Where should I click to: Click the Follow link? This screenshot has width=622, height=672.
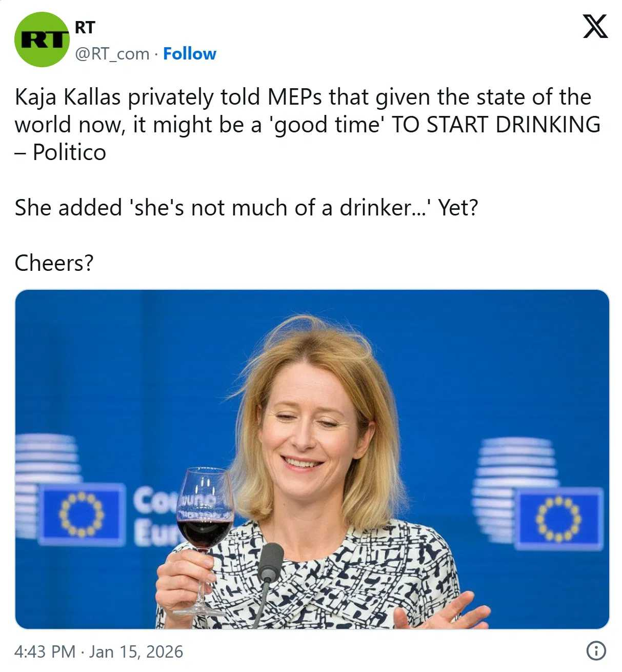tap(189, 54)
